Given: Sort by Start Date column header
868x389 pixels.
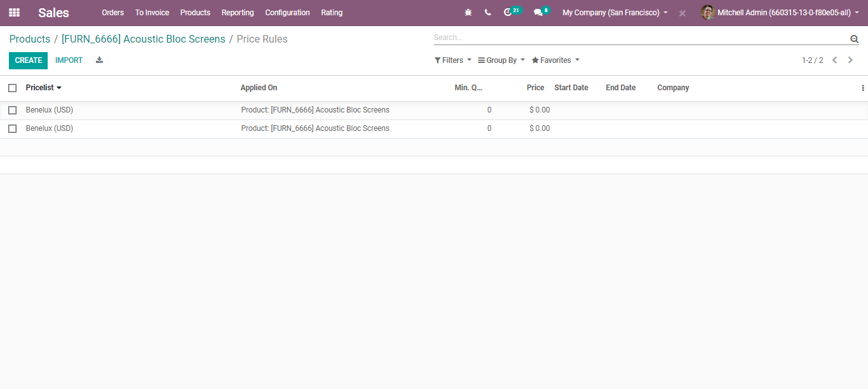Looking at the screenshot, I should click(x=571, y=88).
